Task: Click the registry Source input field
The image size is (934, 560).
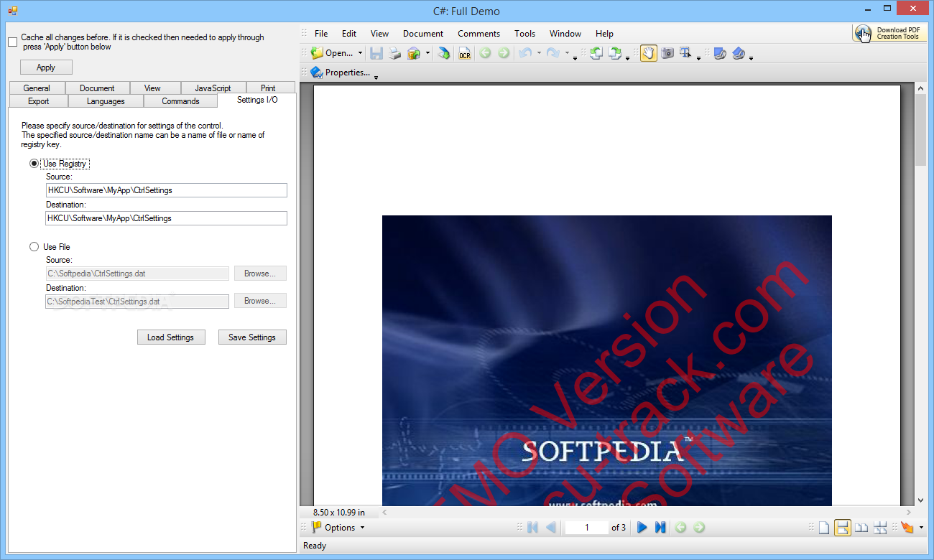Action: click(166, 190)
